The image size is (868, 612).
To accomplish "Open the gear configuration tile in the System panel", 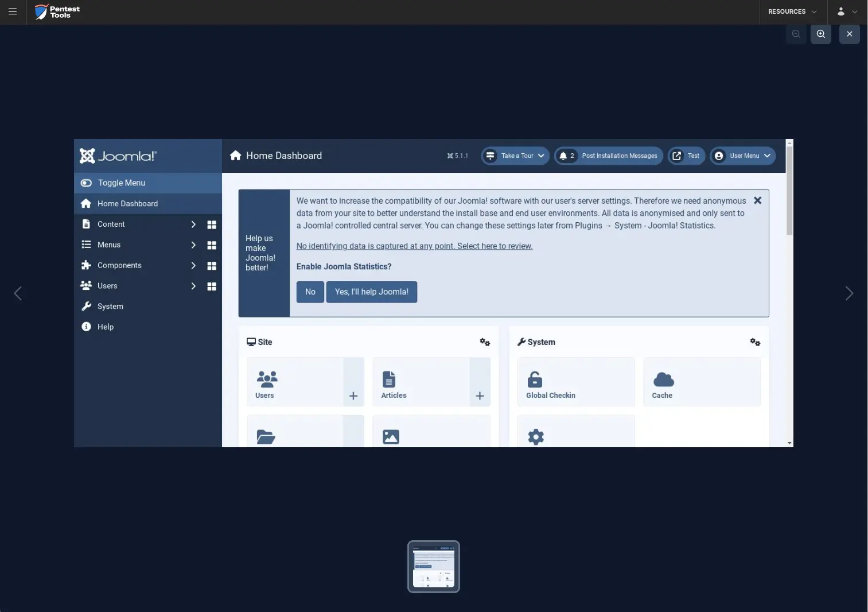I will click(576, 431).
